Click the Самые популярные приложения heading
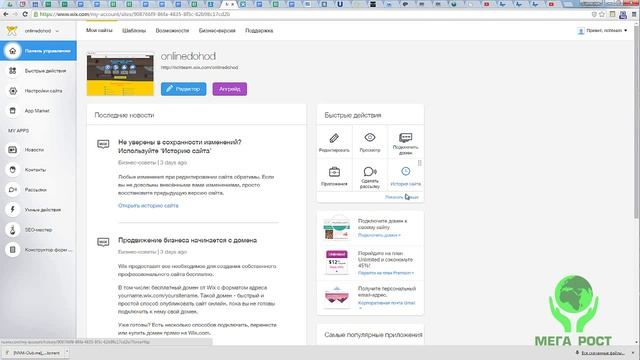The width and height of the screenshot is (640, 360). 373,335
